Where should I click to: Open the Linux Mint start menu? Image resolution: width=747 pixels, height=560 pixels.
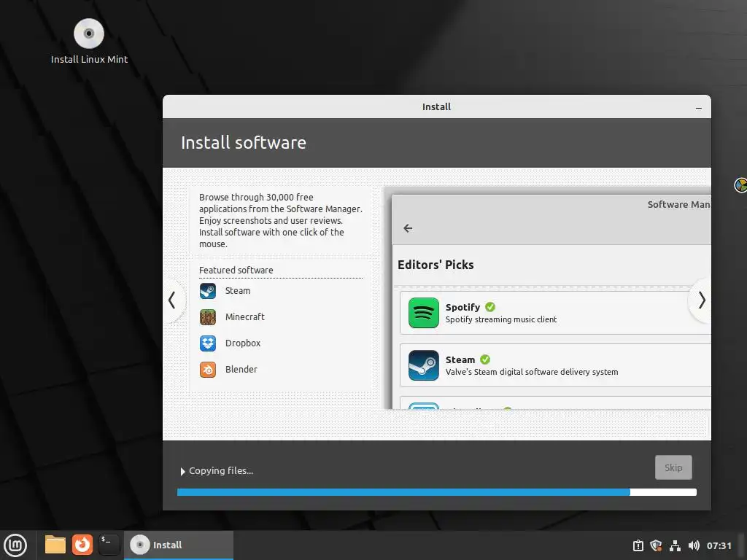15,545
